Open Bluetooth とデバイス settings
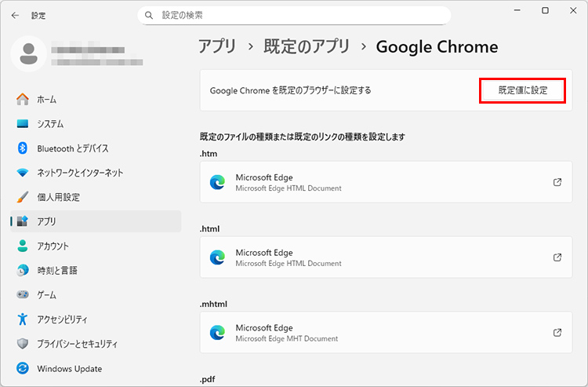Screen dimensions: 588x387 pos(72,148)
